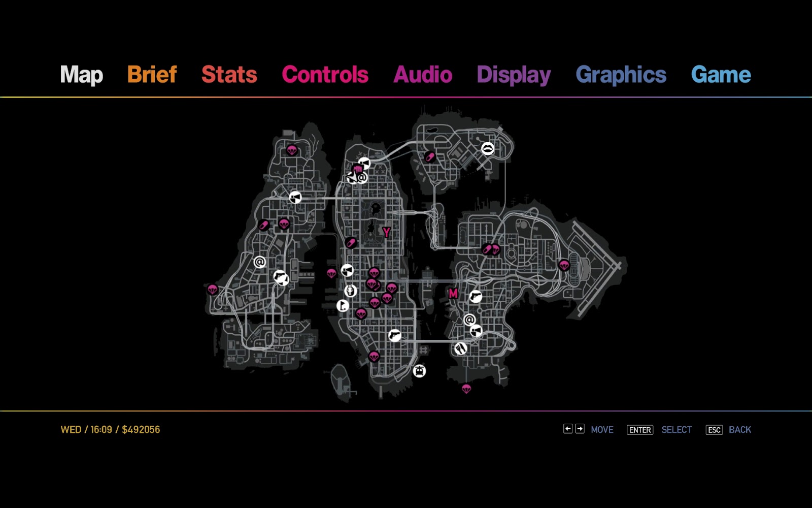
Task: Select the pistol gun shop icon in Broker
Action: [476, 296]
